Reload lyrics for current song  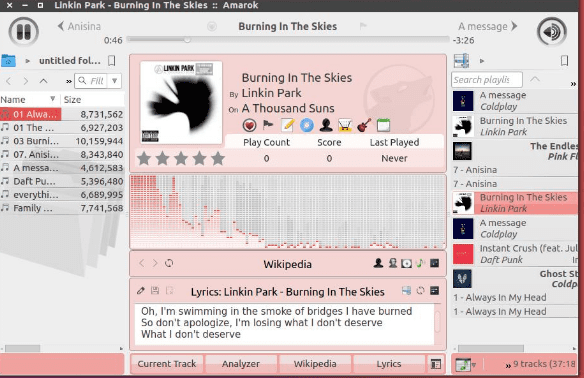pyautogui.click(x=420, y=290)
